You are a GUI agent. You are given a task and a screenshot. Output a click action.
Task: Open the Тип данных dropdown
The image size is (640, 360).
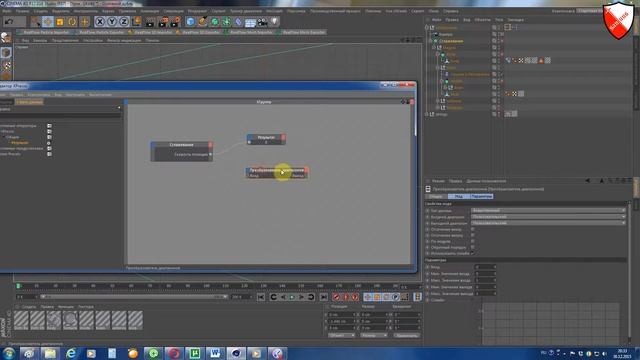(x=548, y=210)
